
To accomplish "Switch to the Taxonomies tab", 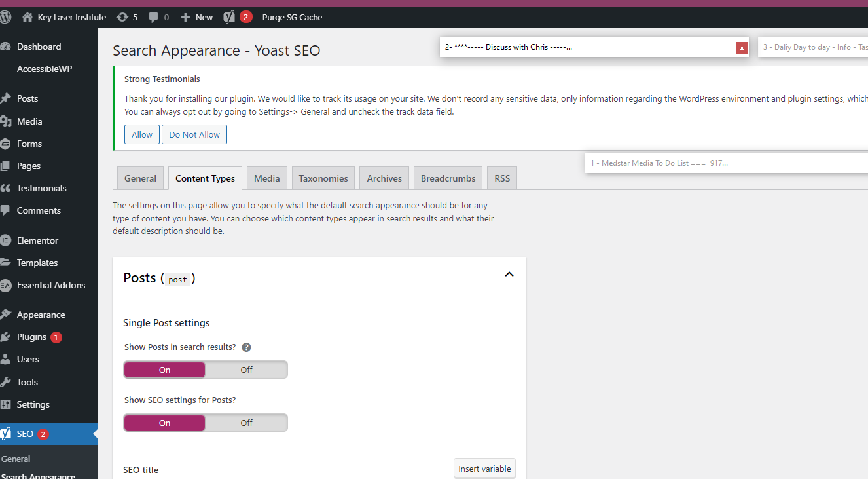I will point(323,178).
